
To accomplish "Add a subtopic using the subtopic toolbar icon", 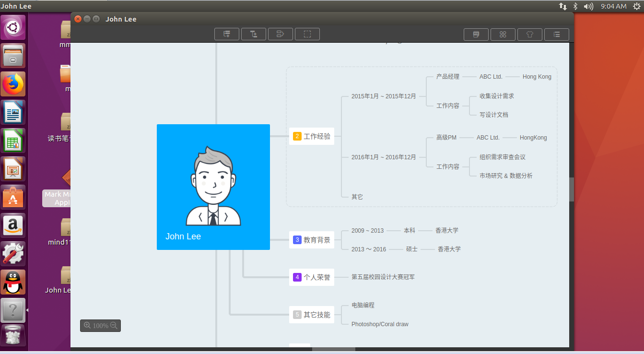I will coord(253,34).
